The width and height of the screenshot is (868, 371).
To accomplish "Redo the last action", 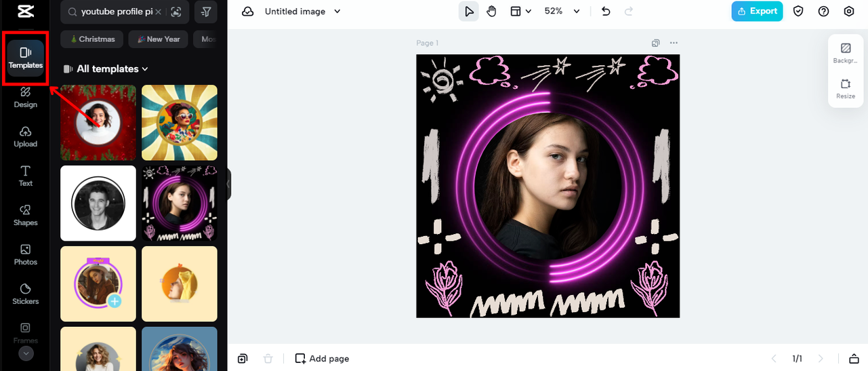I will [629, 12].
